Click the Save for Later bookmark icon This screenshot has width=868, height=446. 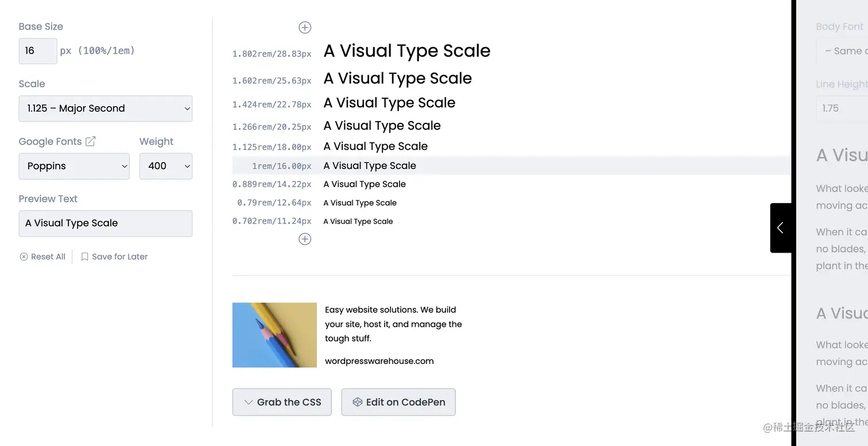(x=84, y=257)
